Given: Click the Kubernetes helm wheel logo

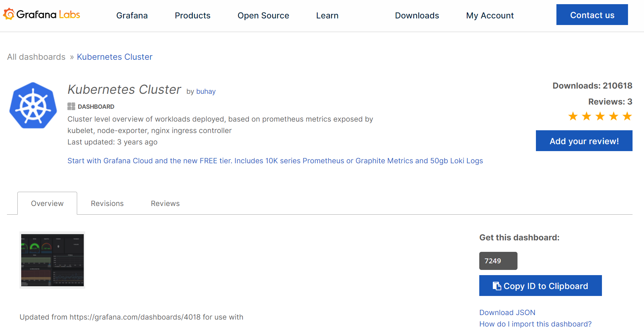Looking at the screenshot, I should coord(33,106).
